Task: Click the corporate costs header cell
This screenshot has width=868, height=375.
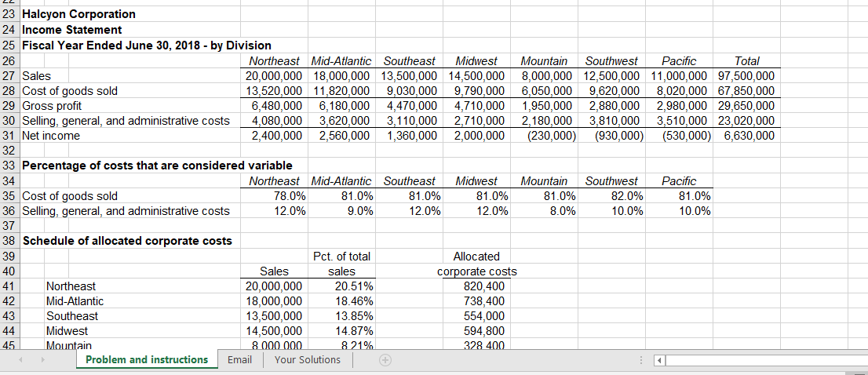Action: 476,271
